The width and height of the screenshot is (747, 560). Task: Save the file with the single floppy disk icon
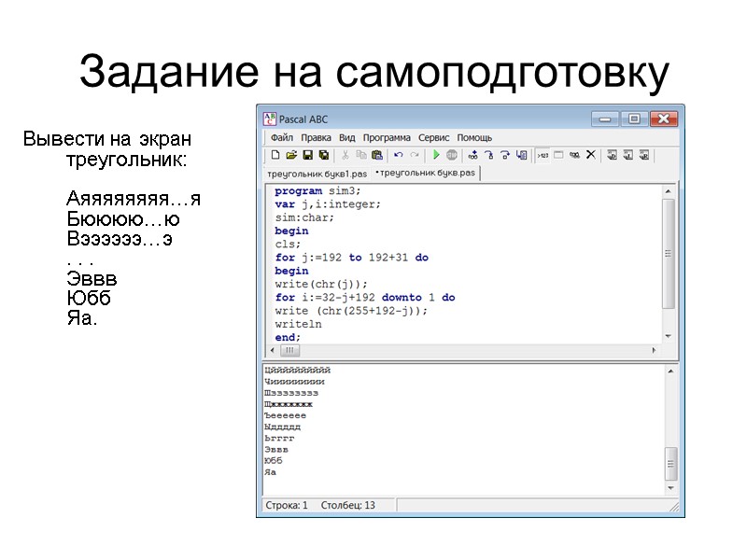308,155
